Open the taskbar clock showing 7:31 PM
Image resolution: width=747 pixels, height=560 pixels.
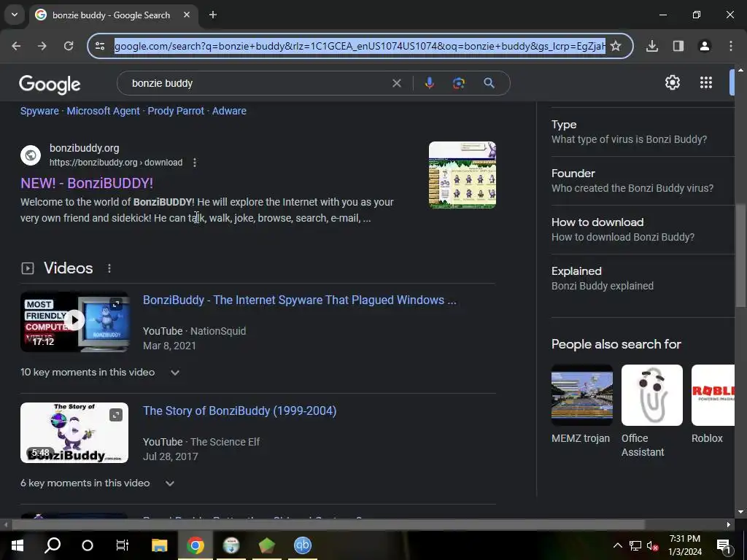pyautogui.click(x=685, y=545)
